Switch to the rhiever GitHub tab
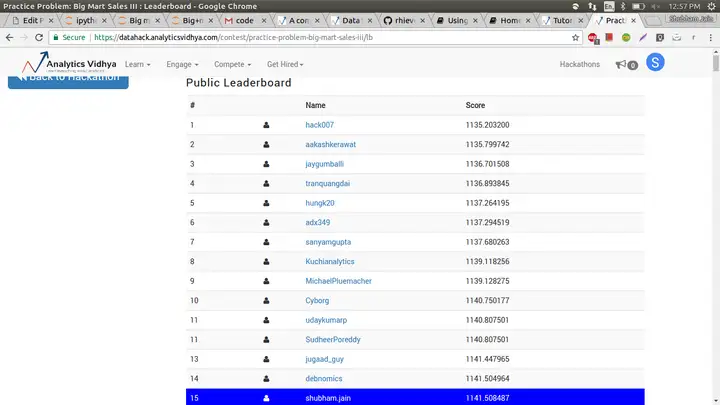 [x=404, y=20]
